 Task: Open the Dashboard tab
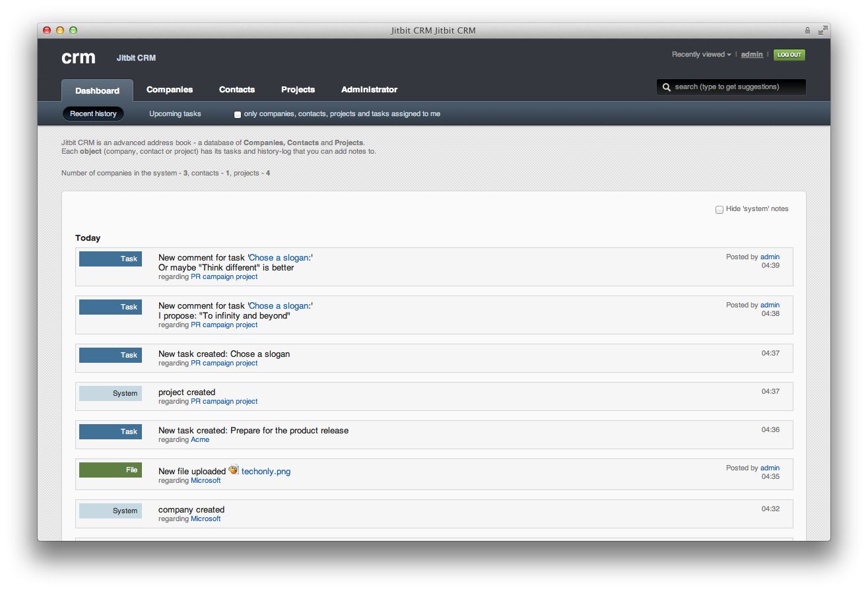[97, 90]
